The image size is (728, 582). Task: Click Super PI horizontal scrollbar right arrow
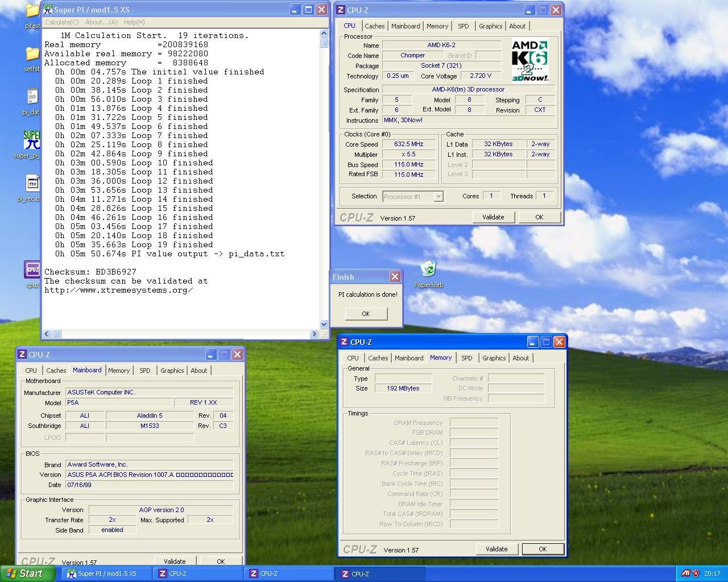click(x=314, y=334)
